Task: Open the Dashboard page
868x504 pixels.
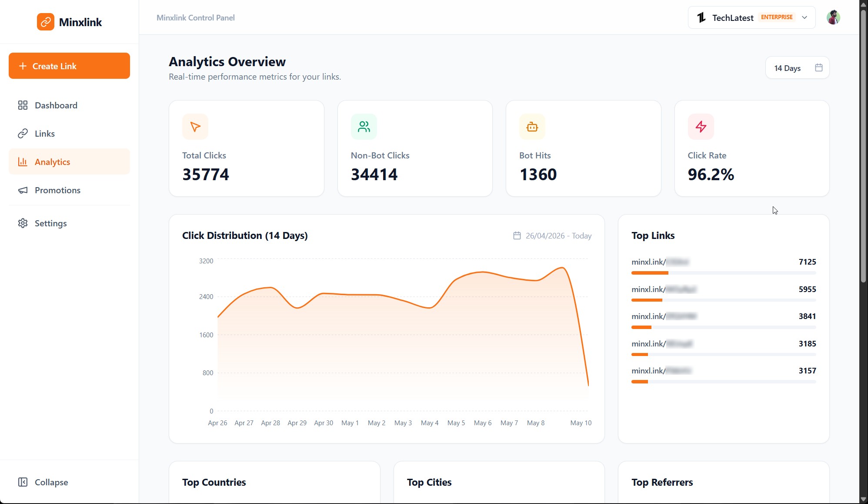Action: click(69, 105)
